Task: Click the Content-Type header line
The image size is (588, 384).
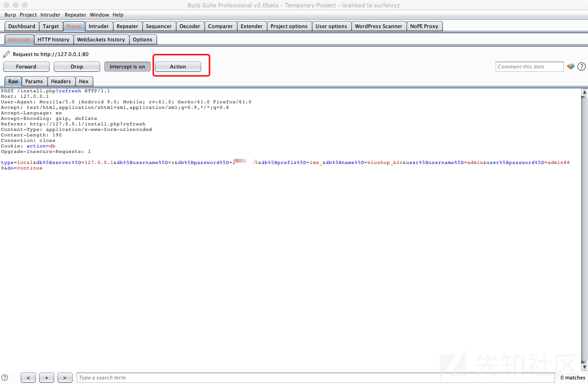Action: click(x=76, y=130)
